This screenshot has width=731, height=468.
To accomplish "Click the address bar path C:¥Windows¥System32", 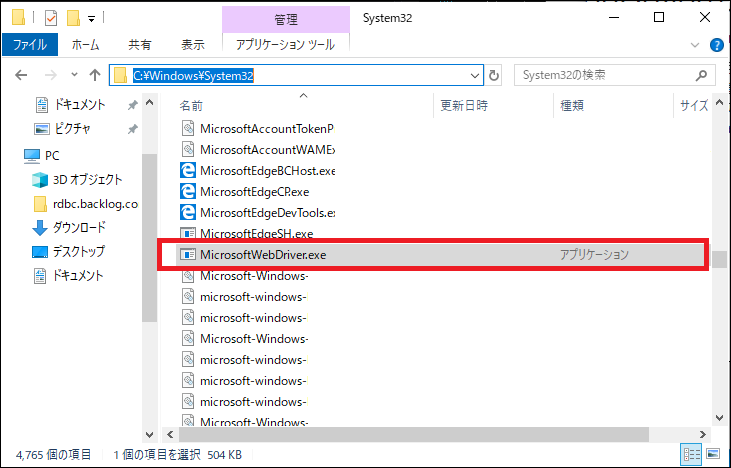I will [x=193, y=76].
